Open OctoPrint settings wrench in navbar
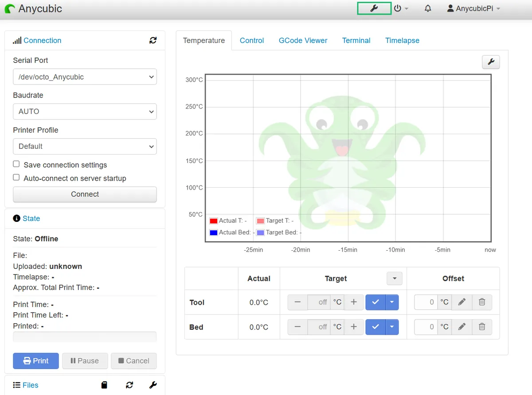 [x=374, y=8]
